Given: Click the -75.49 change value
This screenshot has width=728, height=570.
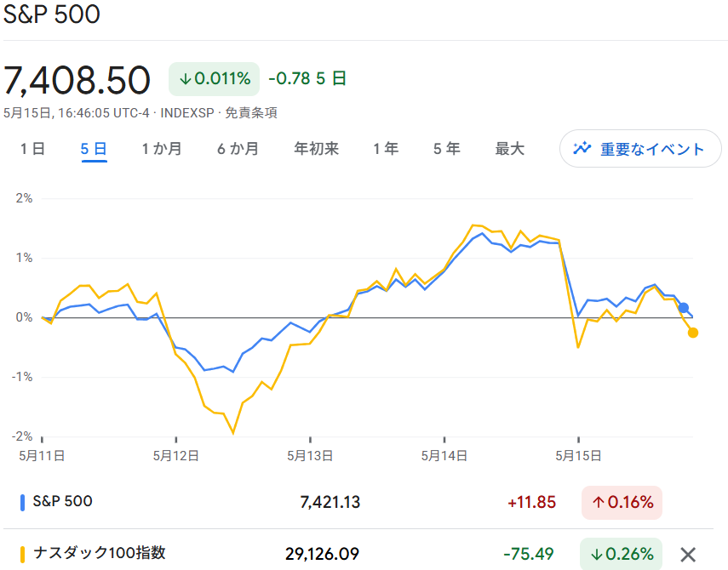Looking at the screenshot, I should point(529,554).
